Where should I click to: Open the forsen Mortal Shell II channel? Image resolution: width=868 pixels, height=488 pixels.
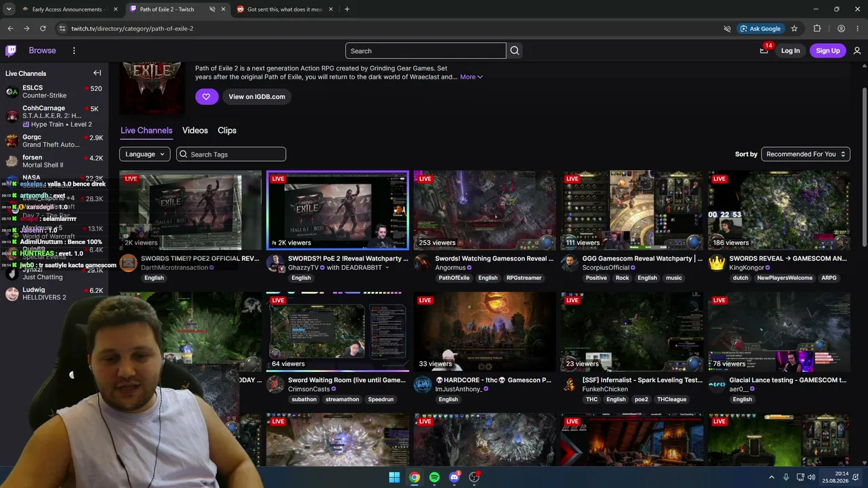coord(54,161)
